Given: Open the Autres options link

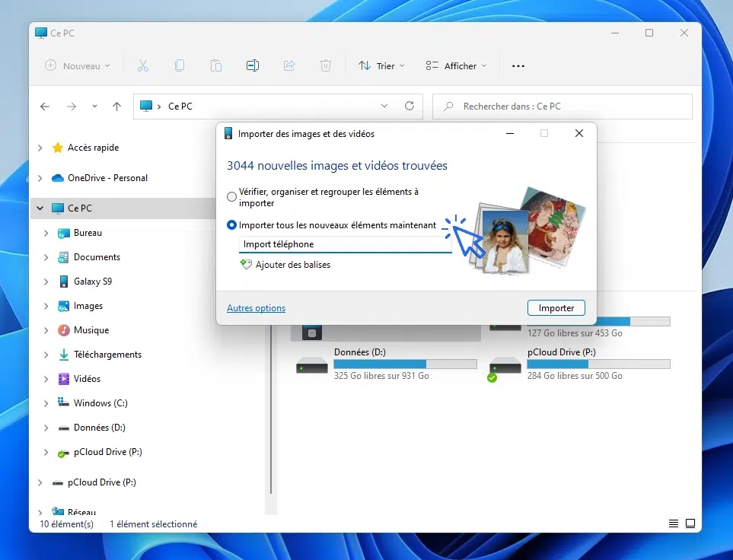Looking at the screenshot, I should click(256, 307).
